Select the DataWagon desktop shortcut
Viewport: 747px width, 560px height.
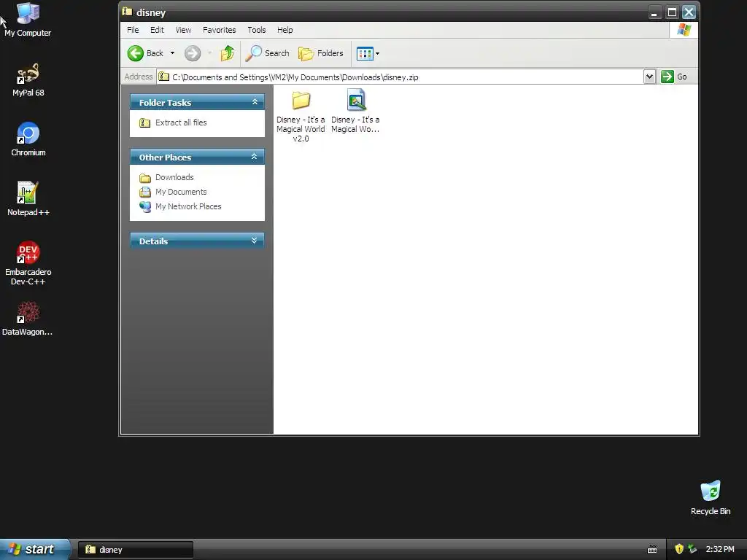(x=28, y=319)
